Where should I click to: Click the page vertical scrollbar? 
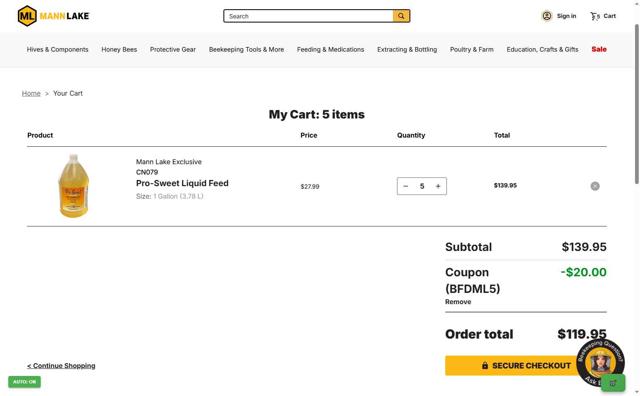point(636,104)
